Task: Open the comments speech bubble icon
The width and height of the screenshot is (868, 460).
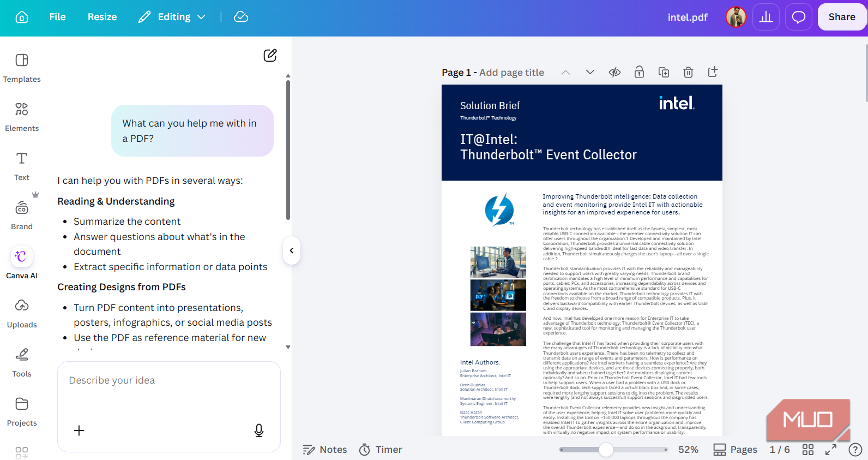Action: [799, 17]
